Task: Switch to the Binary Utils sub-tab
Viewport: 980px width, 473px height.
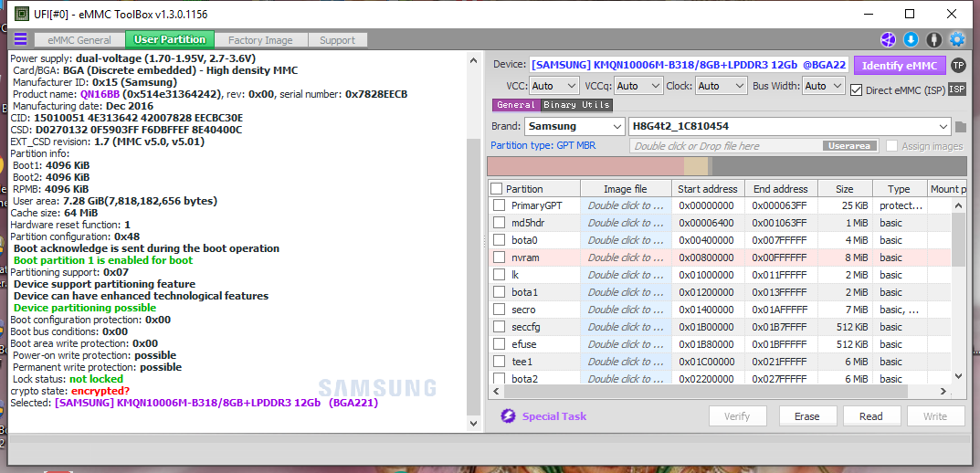Action: point(576,105)
